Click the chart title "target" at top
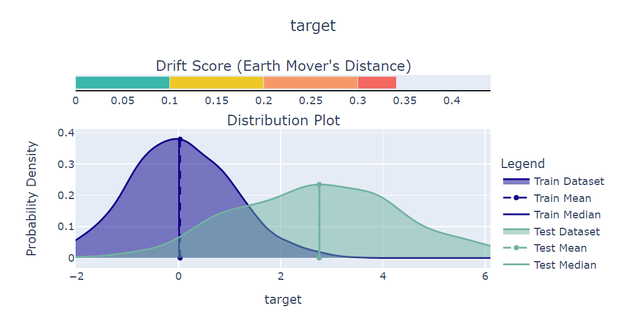 (313, 26)
